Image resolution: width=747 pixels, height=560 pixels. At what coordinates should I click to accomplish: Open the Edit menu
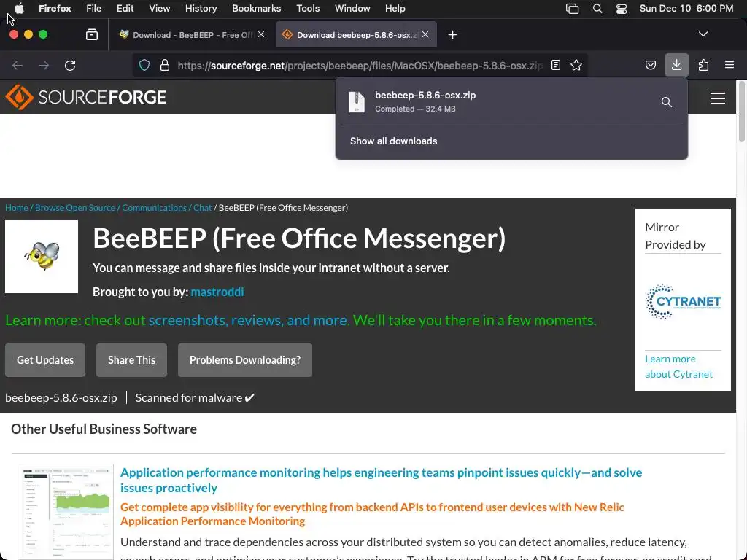click(125, 8)
